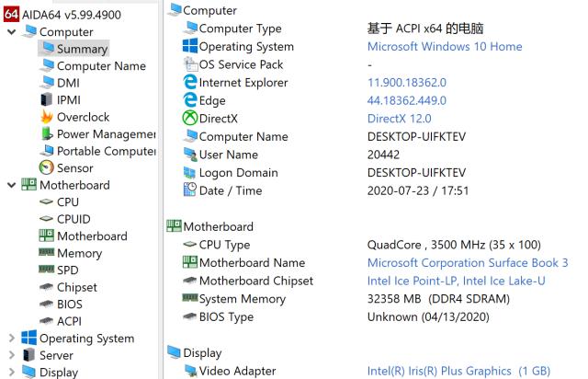Click the Windows logo beside Operating System row
This screenshot has height=379, width=588.
click(190, 46)
